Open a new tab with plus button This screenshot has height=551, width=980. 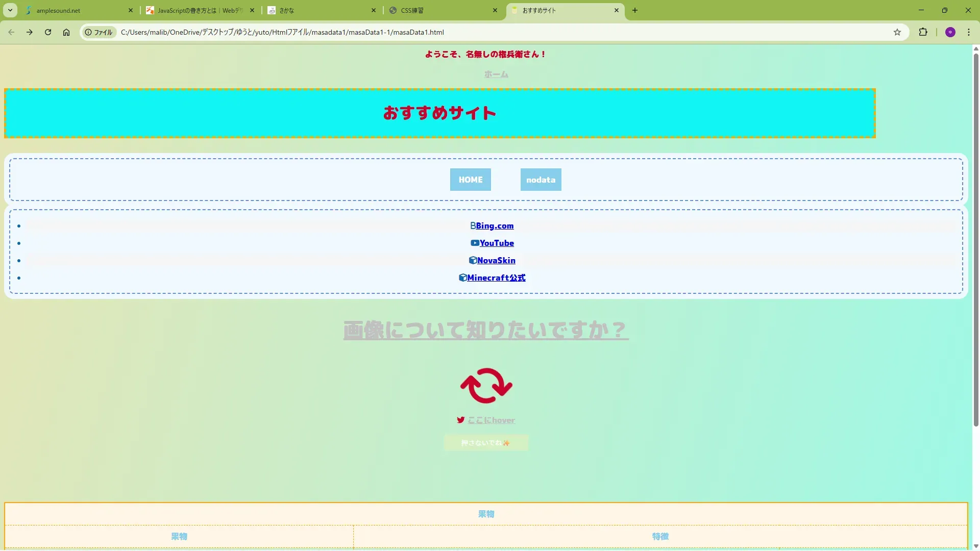click(635, 10)
